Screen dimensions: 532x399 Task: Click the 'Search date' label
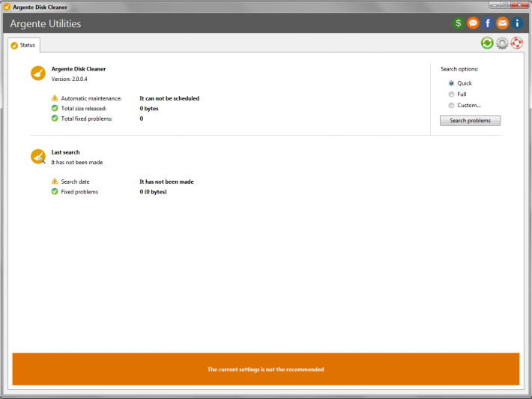[x=75, y=181]
